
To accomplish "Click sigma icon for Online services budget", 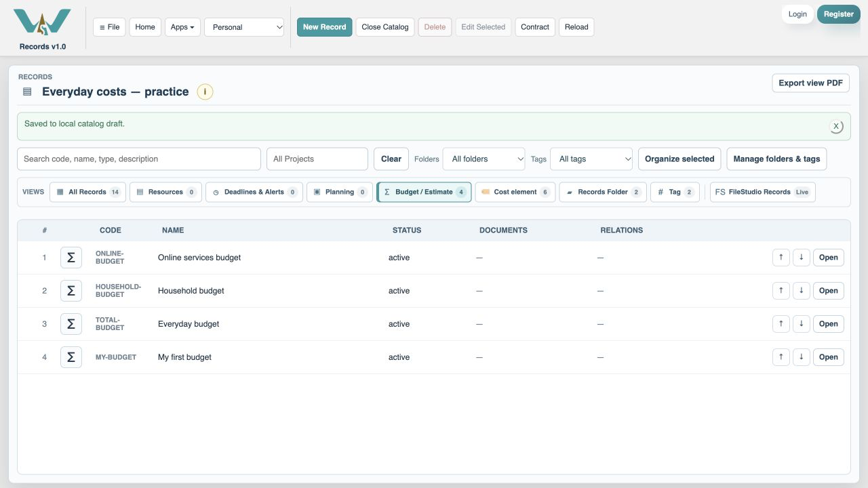I will (x=71, y=258).
